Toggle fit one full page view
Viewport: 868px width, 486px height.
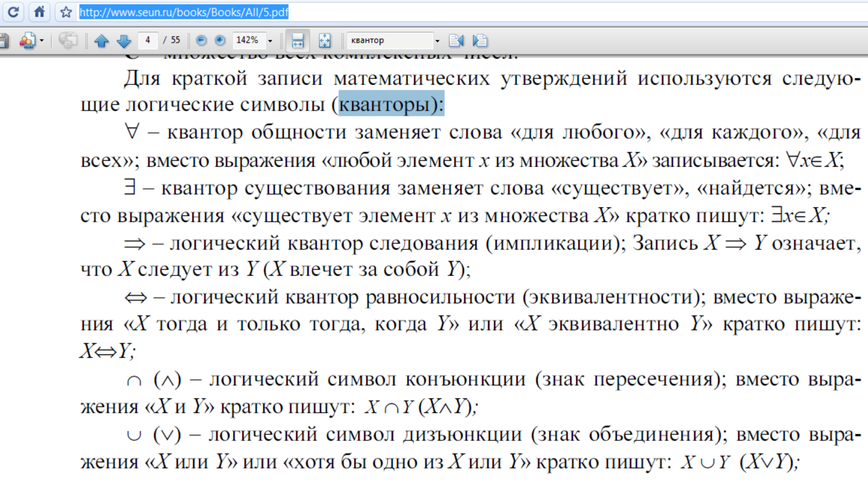[x=325, y=40]
